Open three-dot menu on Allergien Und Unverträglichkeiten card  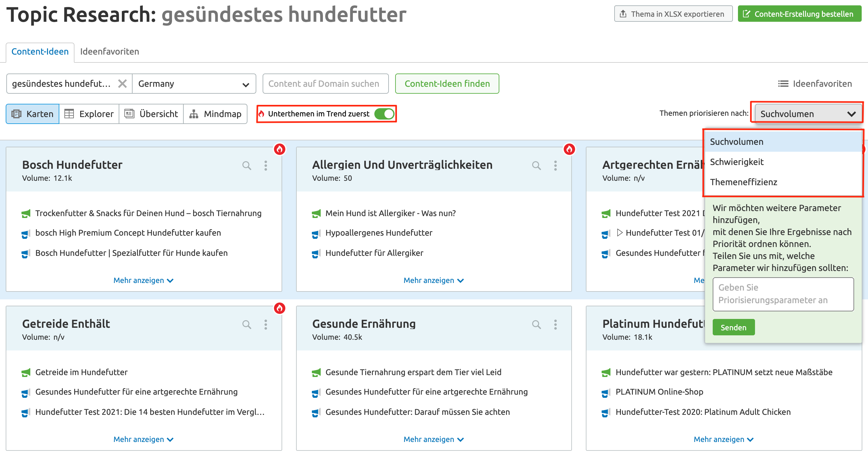point(555,165)
